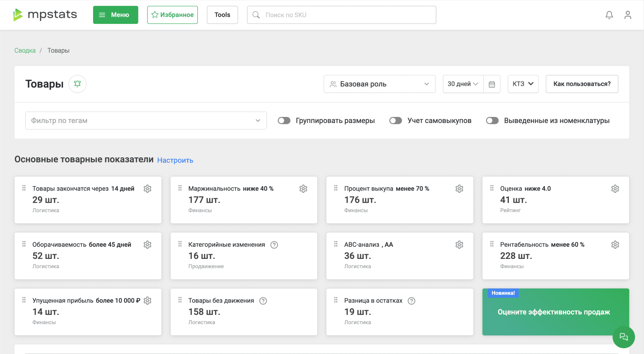Click the Настроить link
The height and width of the screenshot is (354, 644).
[175, 160]
